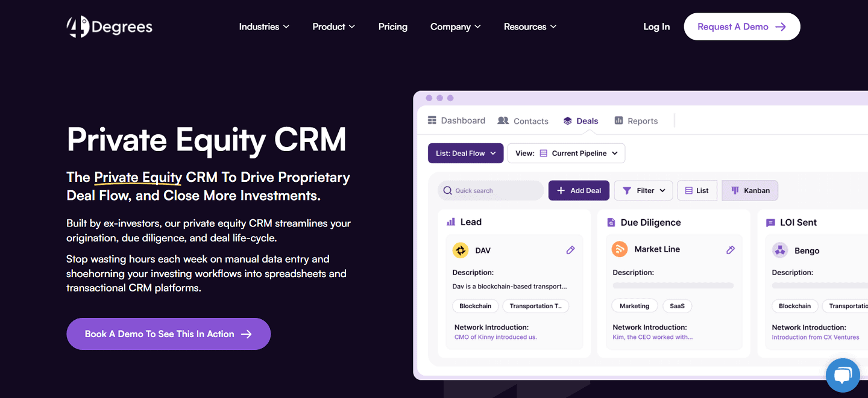Open the List: Deal Flow dropdown

pyautogui.click(x=465, y=153)
